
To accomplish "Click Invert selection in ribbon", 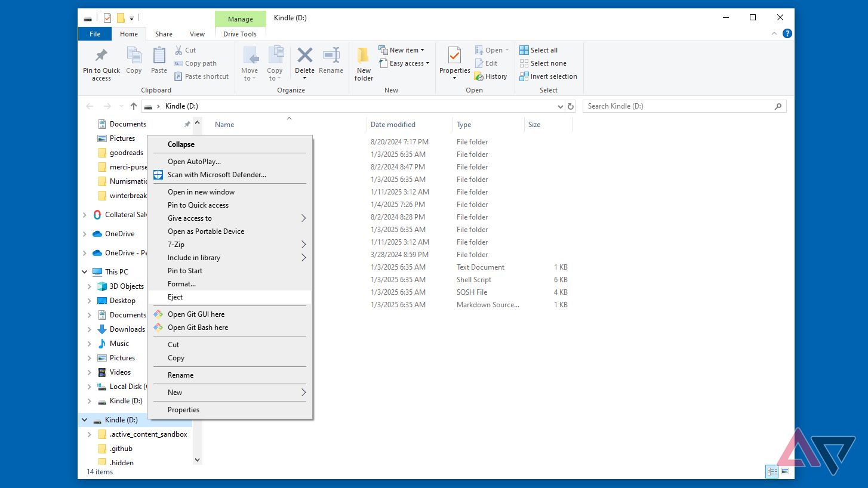I will click(x=549, y=76).
